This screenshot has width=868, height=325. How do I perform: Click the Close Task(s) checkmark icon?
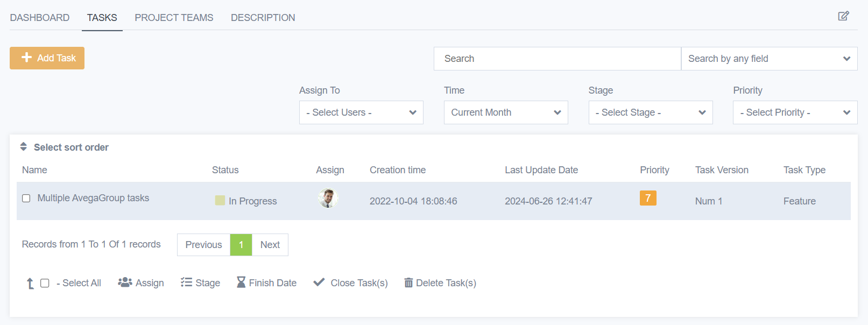click(319, 282)
